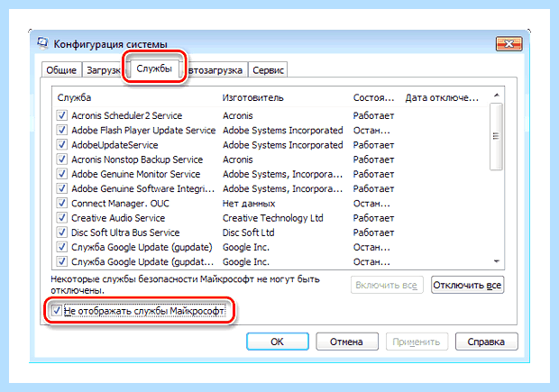Sort by Служба column header
559x392 pixels.
point(74,97)
